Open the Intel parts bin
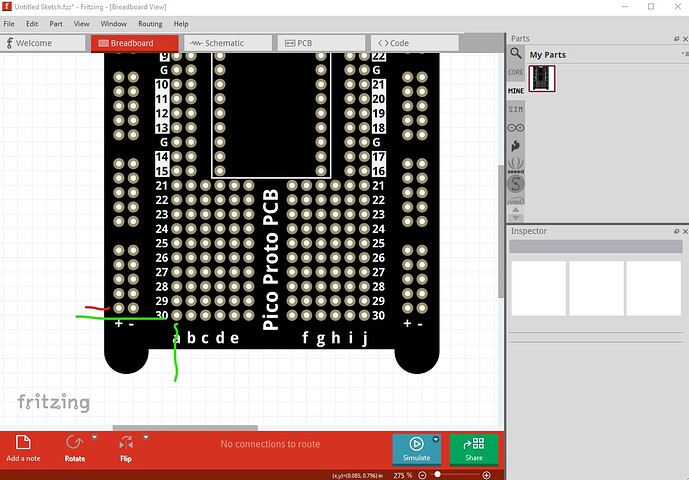The height and width of the screenshot is (480, 689). (x=516, y=201)
